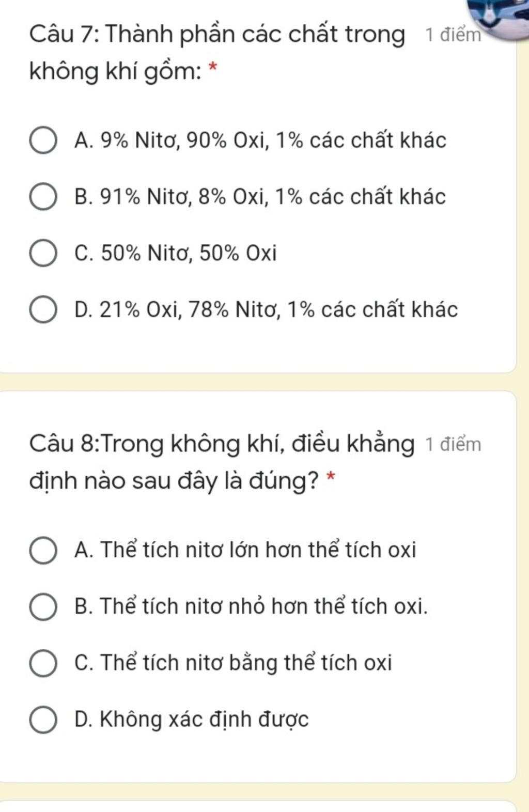Click the 1 điểm label of Câu 7
The height and width of the screenshot is (812, 529).
click(x=453, y=35)
